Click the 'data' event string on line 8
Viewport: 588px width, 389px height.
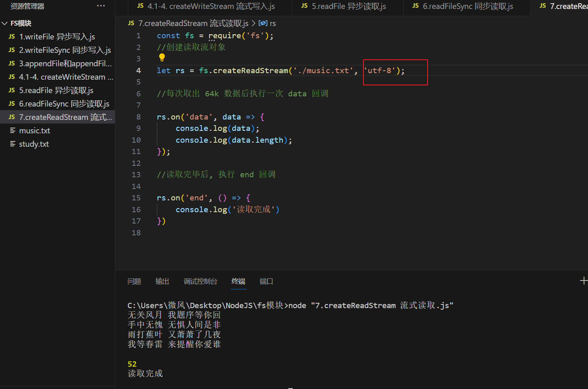pyautogui.click(x=199, y=117)
